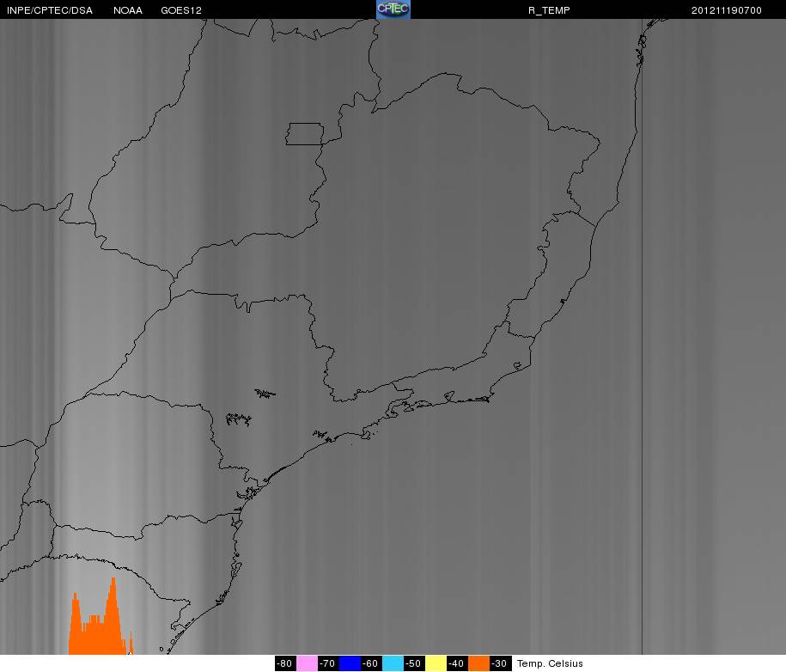Image resolution: width=786 pixels, height=672 pixels.
Task: Select the yellow -50 color swatch
Action: pyautogui.click(x=436, y=663)
